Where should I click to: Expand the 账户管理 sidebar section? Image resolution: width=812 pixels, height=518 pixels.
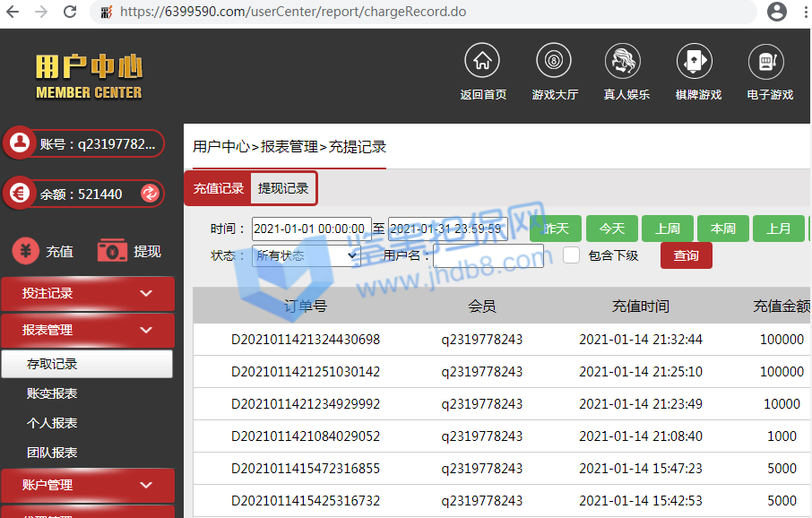[88, 485]
